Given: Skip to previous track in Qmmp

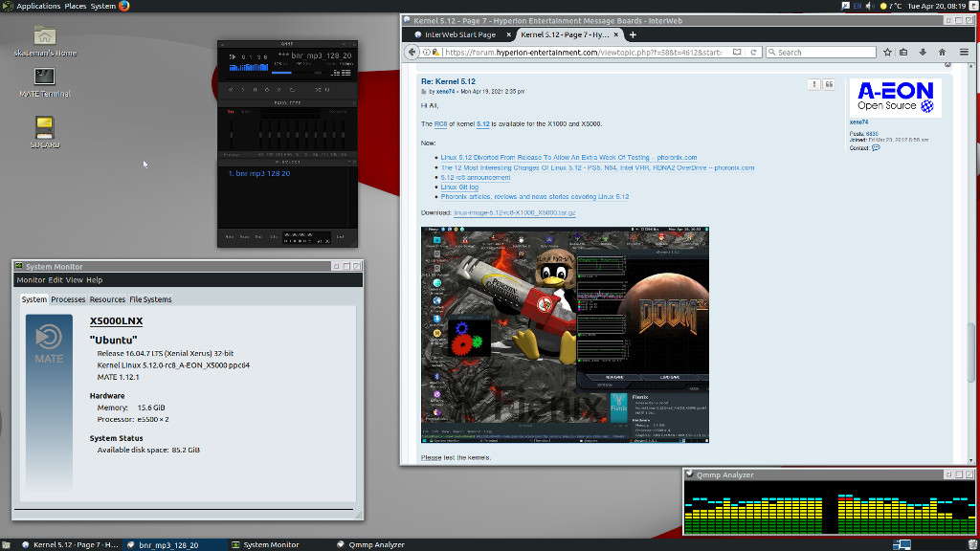Looking at the screenshot, I should 231,90.
